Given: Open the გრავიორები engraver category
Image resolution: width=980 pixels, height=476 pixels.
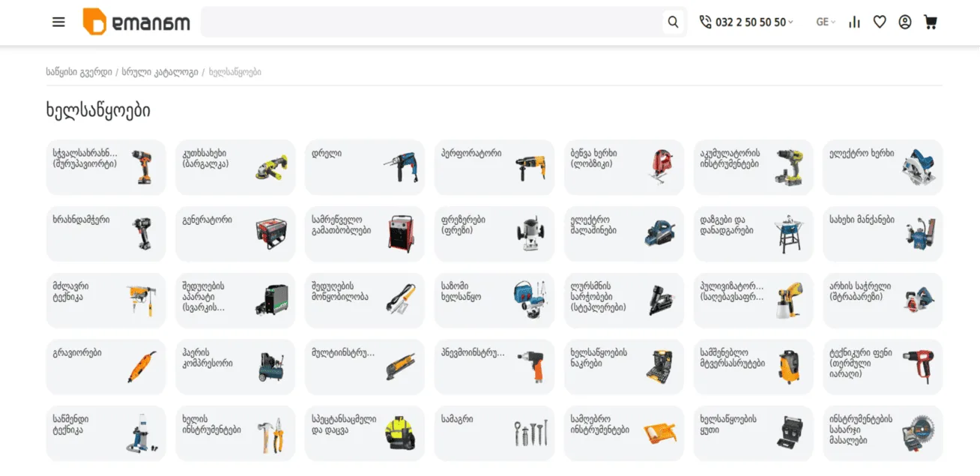Looking at the screenshot, I should pos(106,367).
